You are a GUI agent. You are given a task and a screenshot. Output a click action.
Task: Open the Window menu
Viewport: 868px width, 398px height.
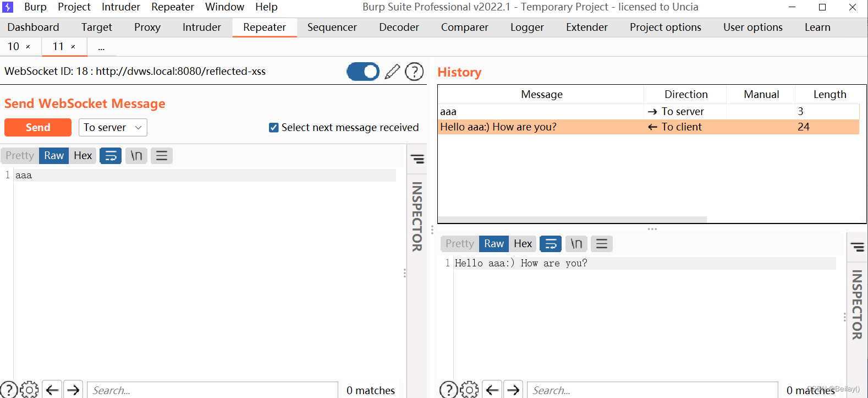point(224,7)
